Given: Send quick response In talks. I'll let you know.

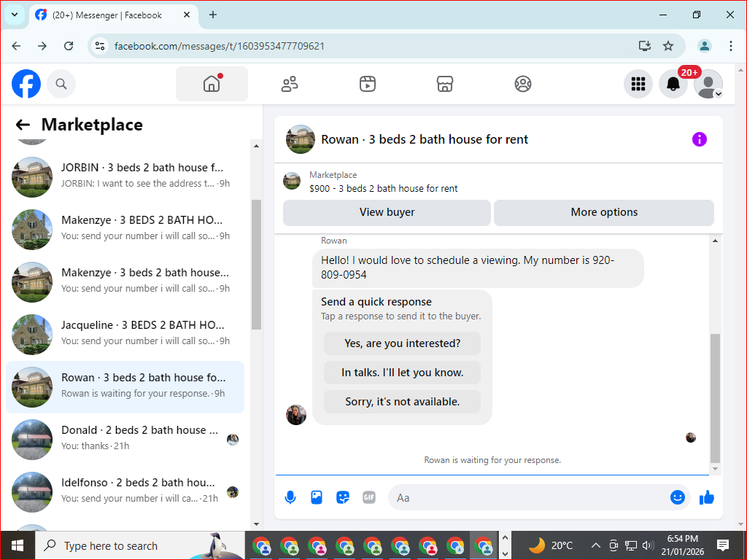Looking at the screenshot, I should (x=402, y=373).
